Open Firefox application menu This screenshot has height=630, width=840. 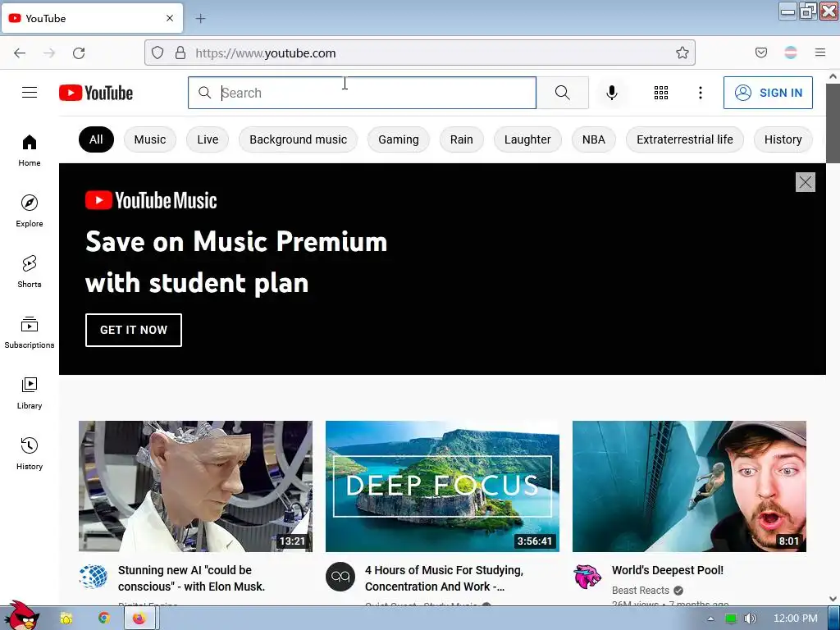click(819, 52)
